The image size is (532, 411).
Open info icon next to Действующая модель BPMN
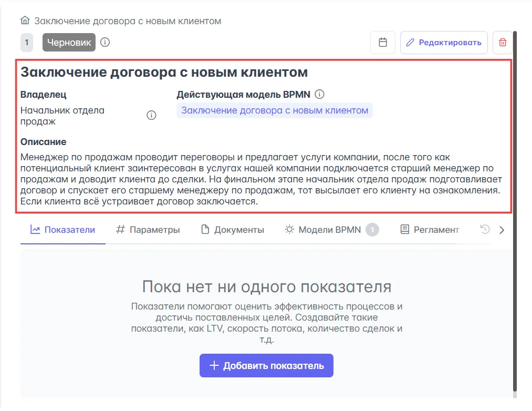(x=319, y=95)
